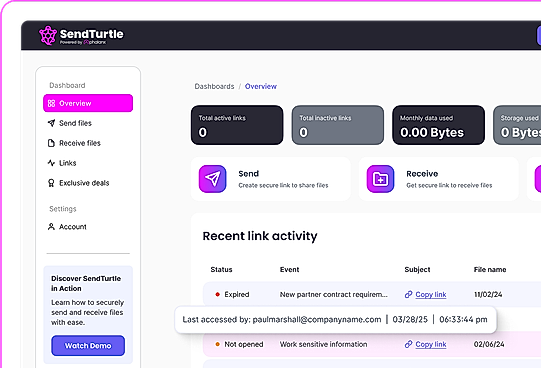Open the Overview menu item
Image resolution: width=541 pixels, height=368 pixels.
pos(88,103)
